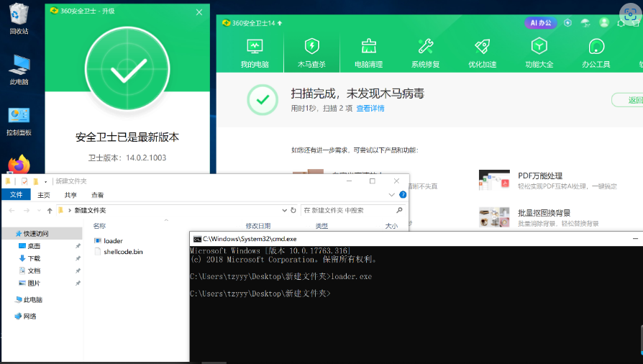
Task: Click the Properties checkmark icon in Explorer title bar
Action: coord(24,181)
